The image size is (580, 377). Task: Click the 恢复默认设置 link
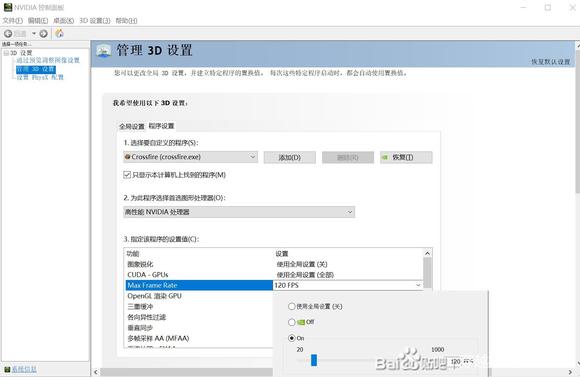551,62
